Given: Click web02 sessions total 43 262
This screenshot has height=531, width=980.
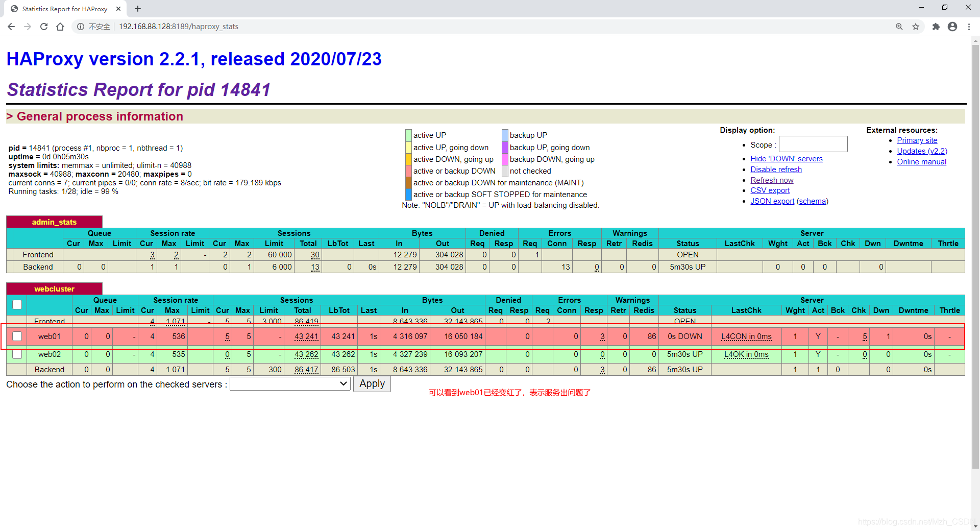Looking at the screenshot, I should point(306,354).
